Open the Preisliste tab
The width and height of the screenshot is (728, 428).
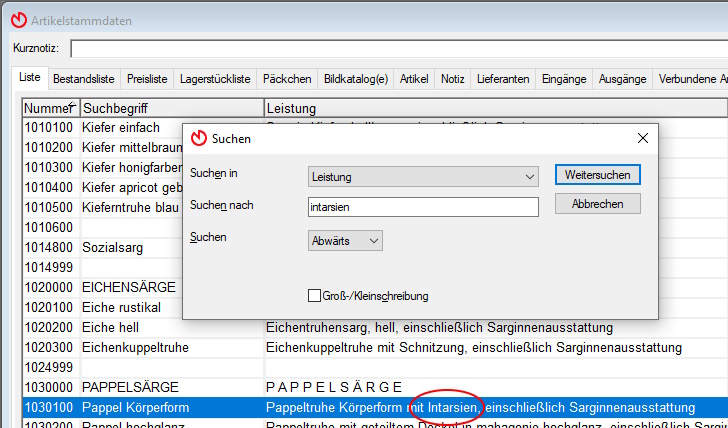tap(147, 79)
